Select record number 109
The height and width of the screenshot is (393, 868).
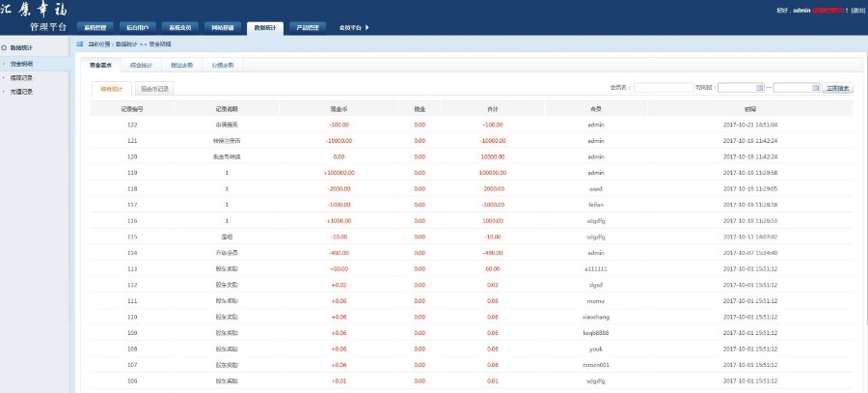132,334
